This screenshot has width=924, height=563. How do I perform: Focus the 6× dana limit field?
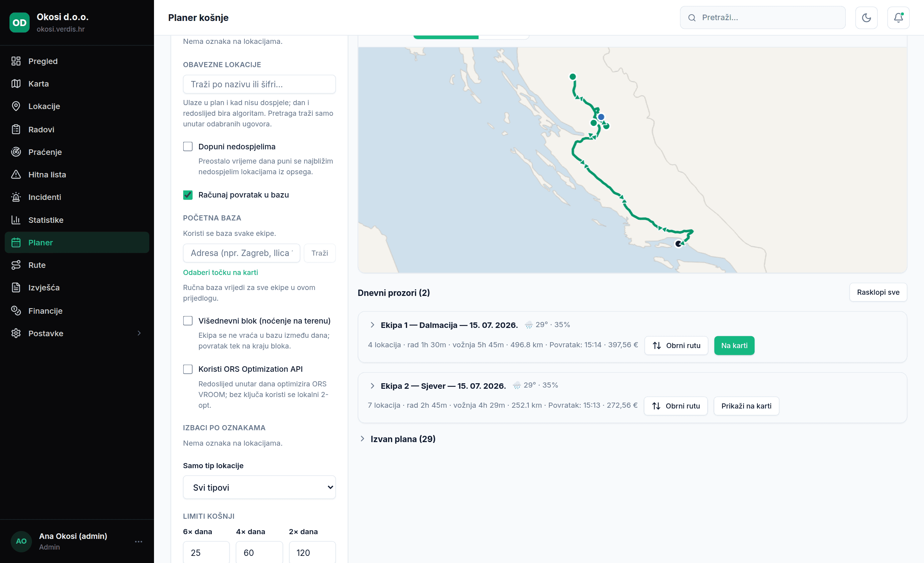(x=206, y=552)
